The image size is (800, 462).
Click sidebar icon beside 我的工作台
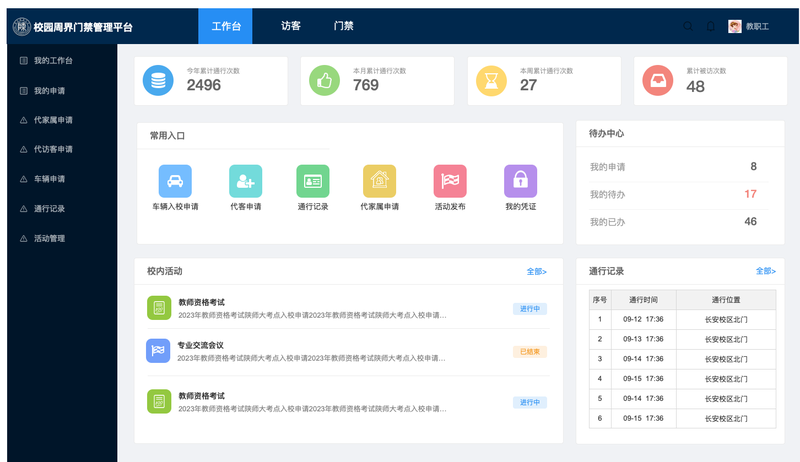23,61
